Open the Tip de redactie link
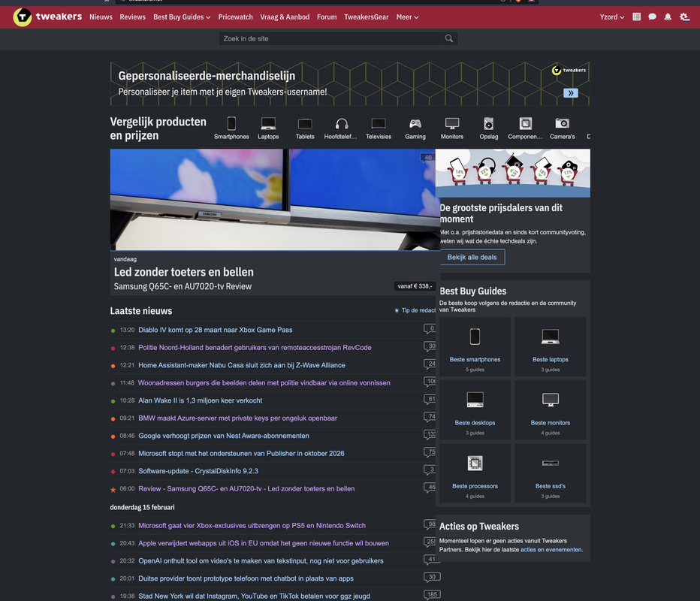Image resolution: width=700 pixels, height=601 pixels. [x=415, y=310]
